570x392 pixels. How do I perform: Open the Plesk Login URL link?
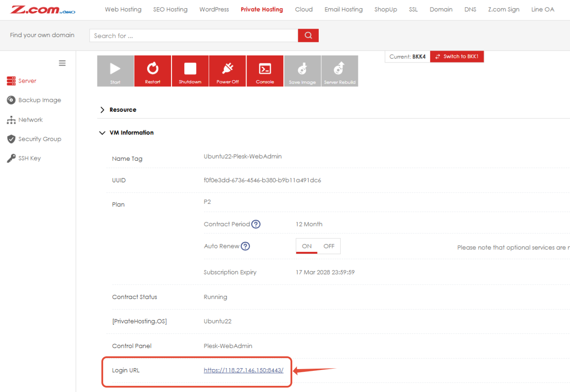(x=243, y=370)
